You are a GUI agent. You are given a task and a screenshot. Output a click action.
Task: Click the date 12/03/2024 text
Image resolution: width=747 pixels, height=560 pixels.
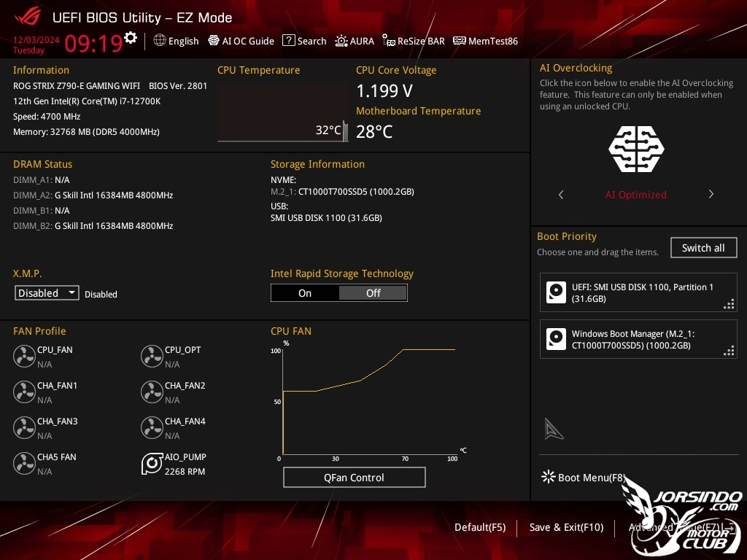coord(36,39)
